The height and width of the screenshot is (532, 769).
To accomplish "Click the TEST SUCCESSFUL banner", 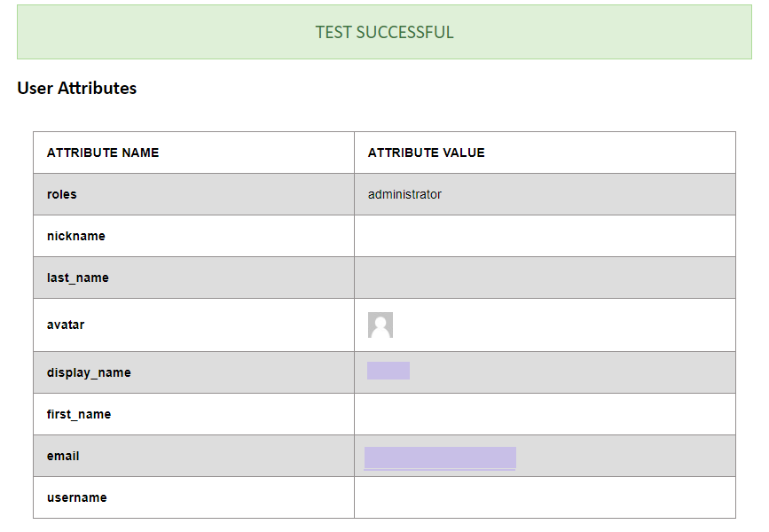I will click(384, 33).
